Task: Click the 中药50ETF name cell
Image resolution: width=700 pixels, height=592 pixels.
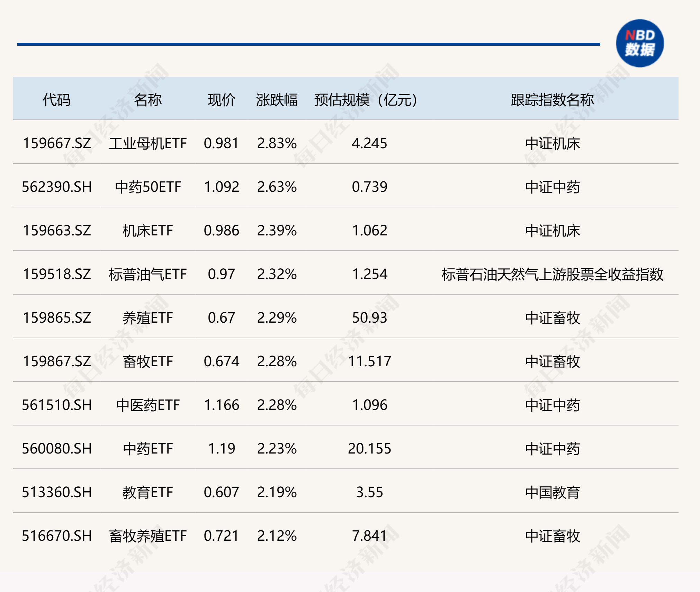Action: [148, 187]
